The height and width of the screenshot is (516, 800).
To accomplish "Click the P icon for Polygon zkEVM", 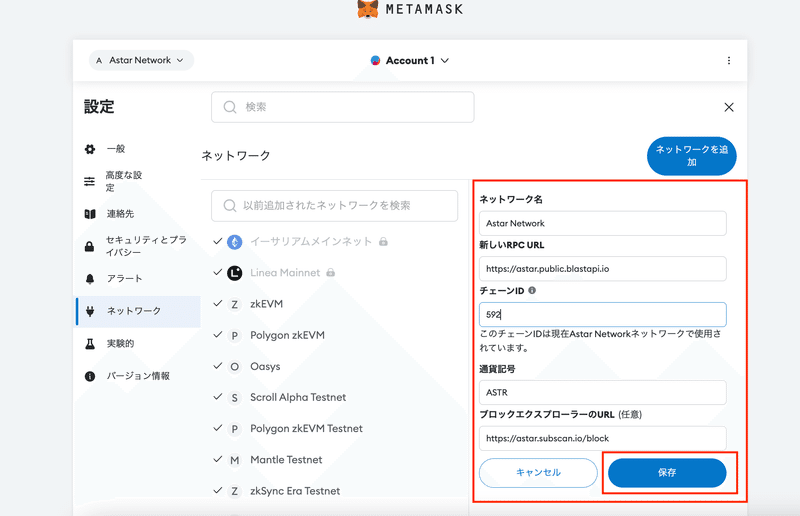I will pos(235,336).
